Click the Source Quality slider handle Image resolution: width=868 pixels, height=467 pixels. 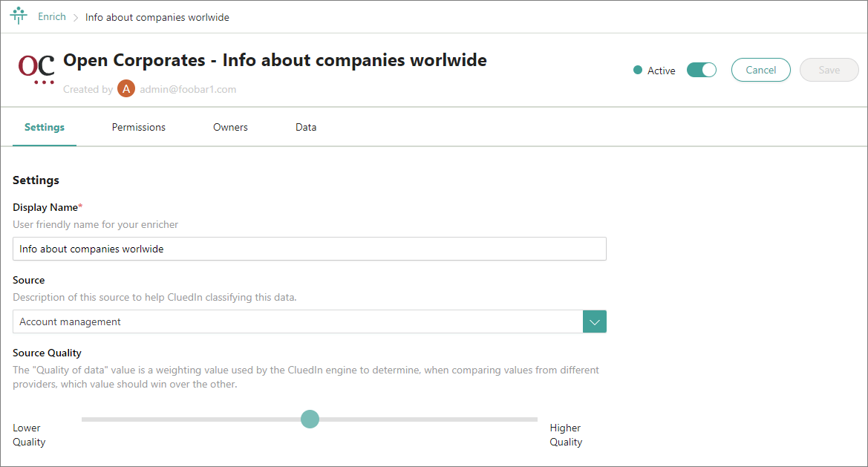coord(310,419)
